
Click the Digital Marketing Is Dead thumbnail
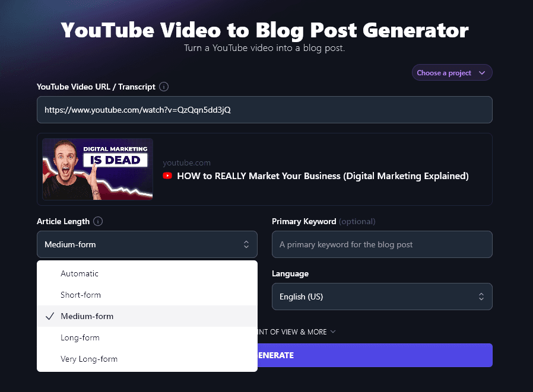point(97,169)
